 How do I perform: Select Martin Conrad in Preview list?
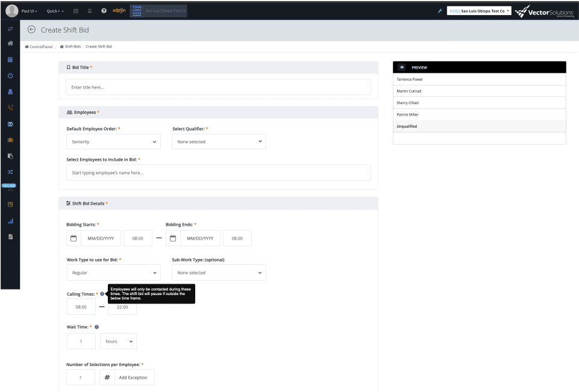pyautogui.click(x=480, y=91)
